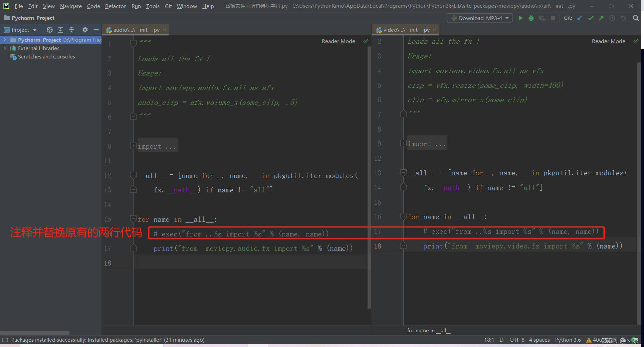Expand External Libraries node

point(5,48)
